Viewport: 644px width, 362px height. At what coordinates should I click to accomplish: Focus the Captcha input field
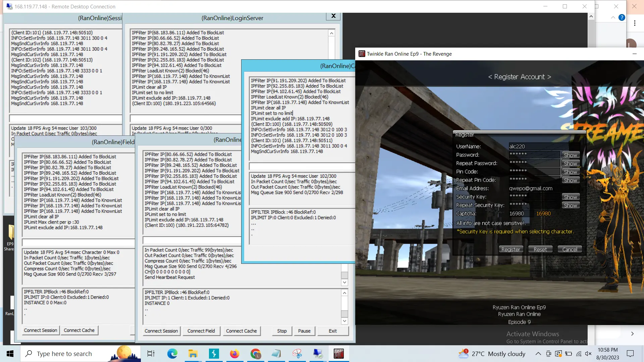click(x=519, y=213)
